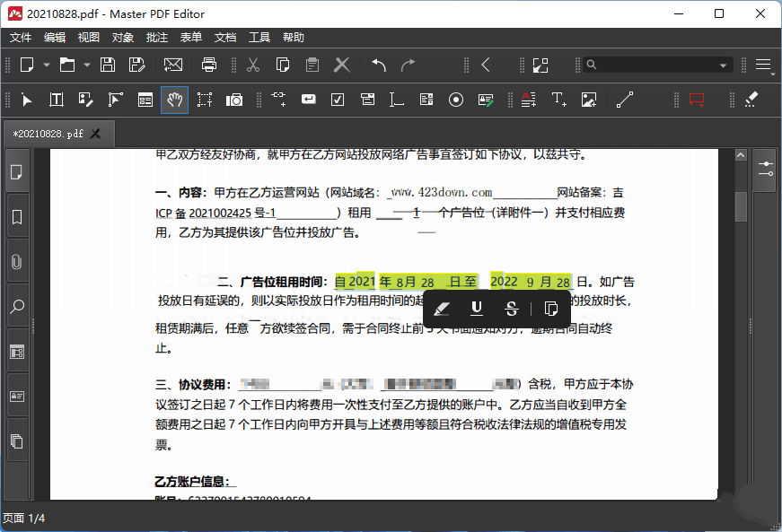
Task: Apply underline from the floating annotation bar
Action: (x=477, y=309)
